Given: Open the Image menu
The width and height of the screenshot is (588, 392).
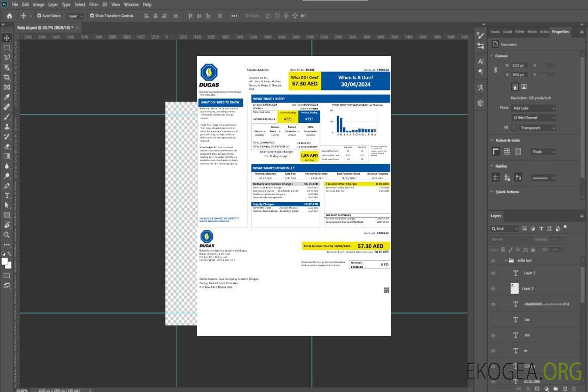Looking at the screenshot, I should (x=39, y=4).
